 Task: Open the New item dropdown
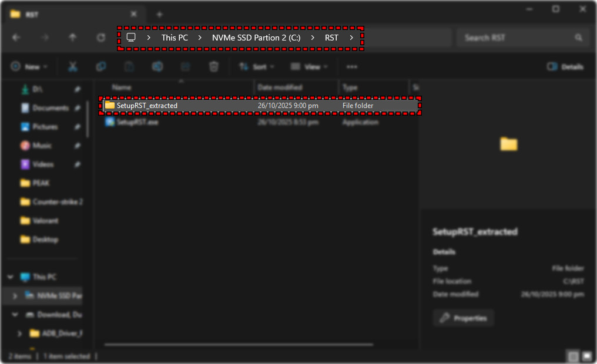tap(29, 66)
